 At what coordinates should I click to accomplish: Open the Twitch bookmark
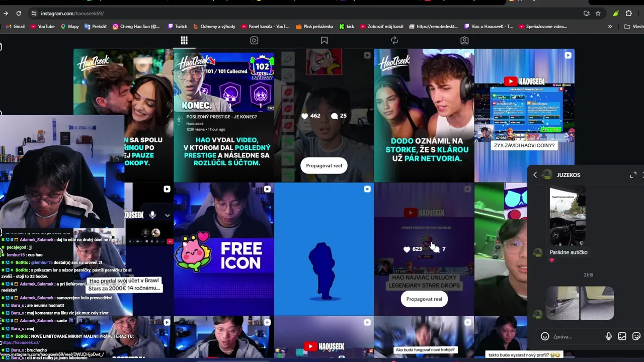pos(178,26)
